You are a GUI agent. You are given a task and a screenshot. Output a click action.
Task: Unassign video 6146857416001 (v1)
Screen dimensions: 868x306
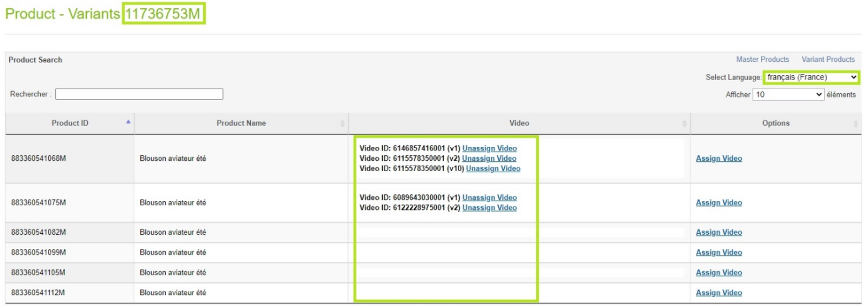point(489,149)
